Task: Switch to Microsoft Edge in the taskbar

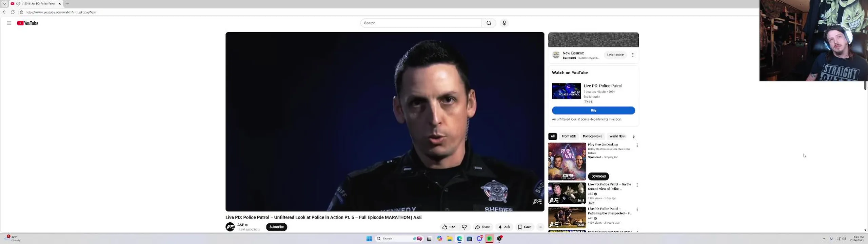Action: tap(459, 239)
